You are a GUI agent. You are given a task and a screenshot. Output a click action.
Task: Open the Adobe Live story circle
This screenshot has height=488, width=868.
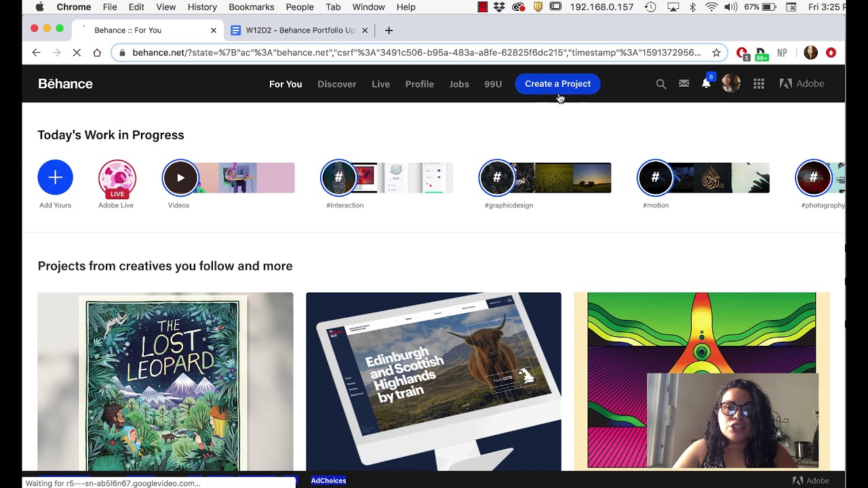pos(117,179)
